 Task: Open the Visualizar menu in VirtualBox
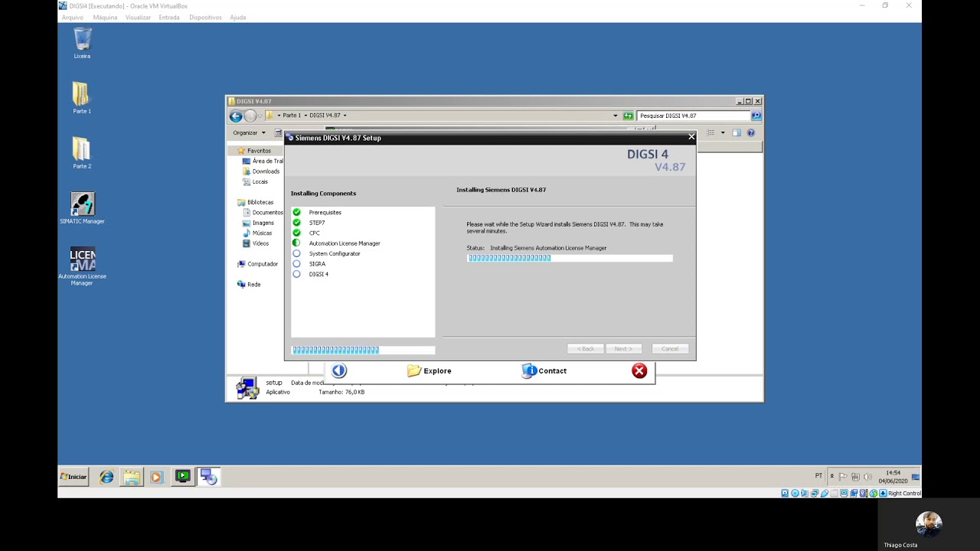click(138, 18)
